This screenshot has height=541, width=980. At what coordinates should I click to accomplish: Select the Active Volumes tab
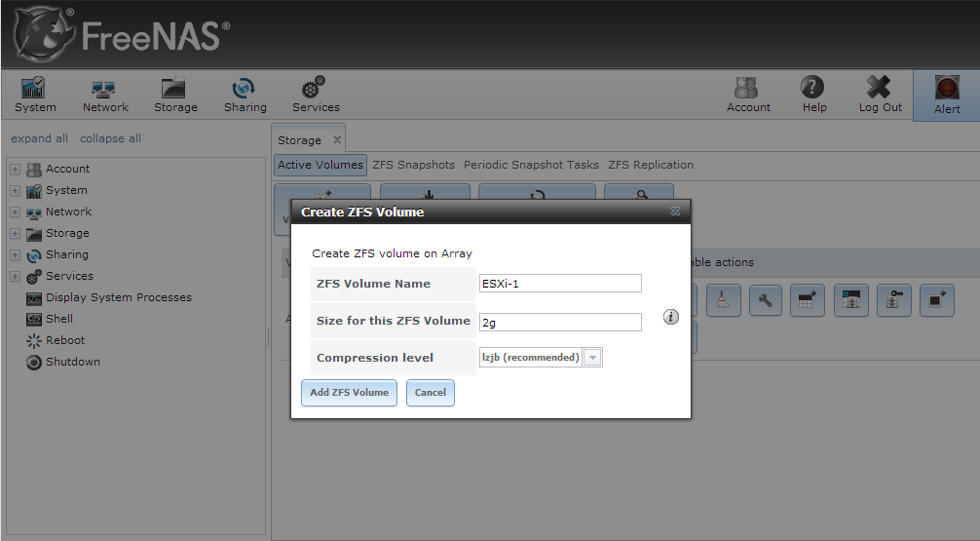[320, 165]
